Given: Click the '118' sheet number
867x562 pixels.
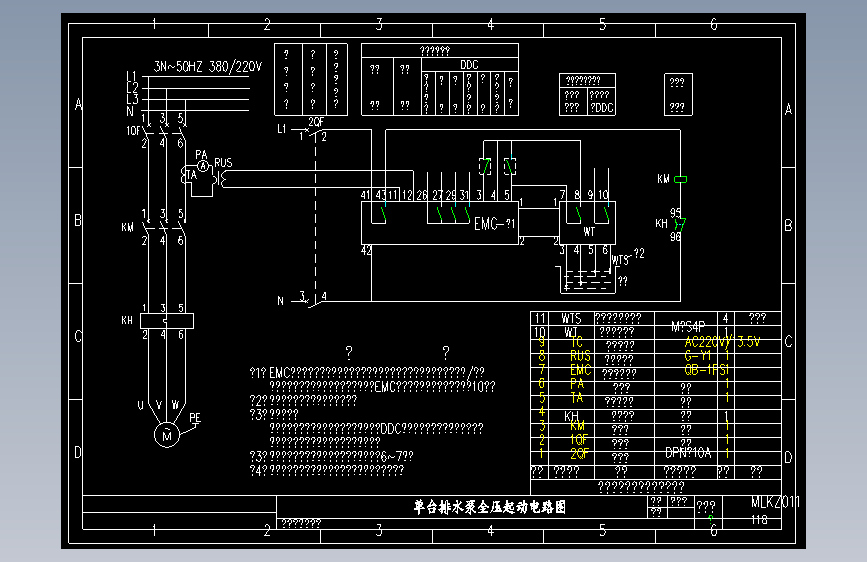Looking at the screenshot, I should [759, 520].
